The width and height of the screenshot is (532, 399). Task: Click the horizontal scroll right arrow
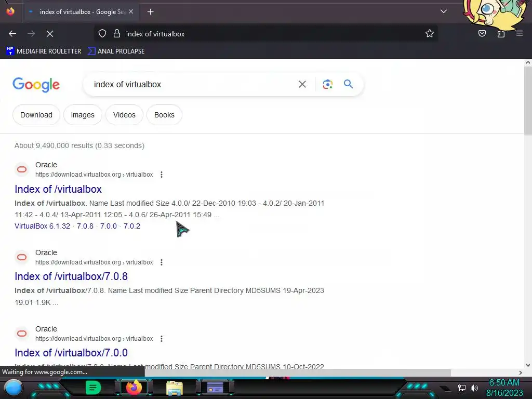pyautogui.click(x=521, y=373)
